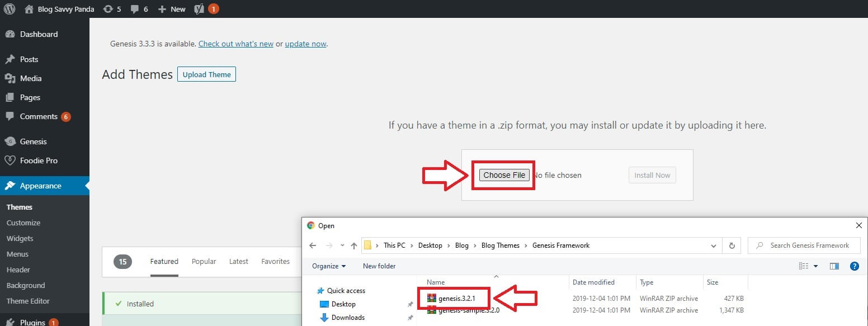868x326 pixels.
Task: Refresh the file dialog folder view
Action: point(732,245)
